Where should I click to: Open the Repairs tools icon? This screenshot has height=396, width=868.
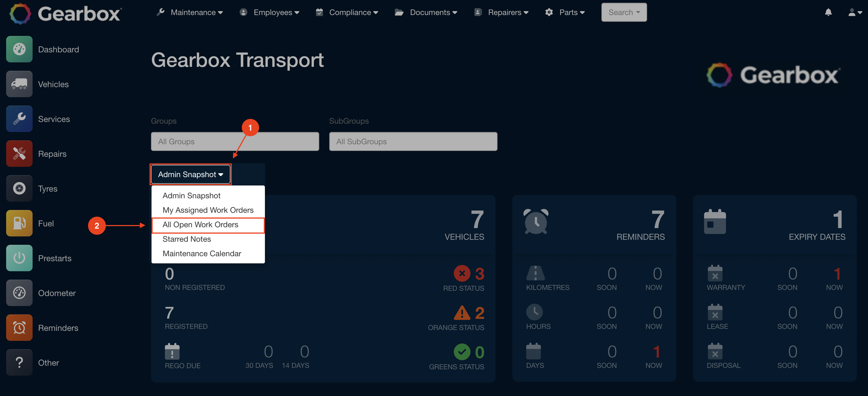pyautogui.click(x=19, y=153)
